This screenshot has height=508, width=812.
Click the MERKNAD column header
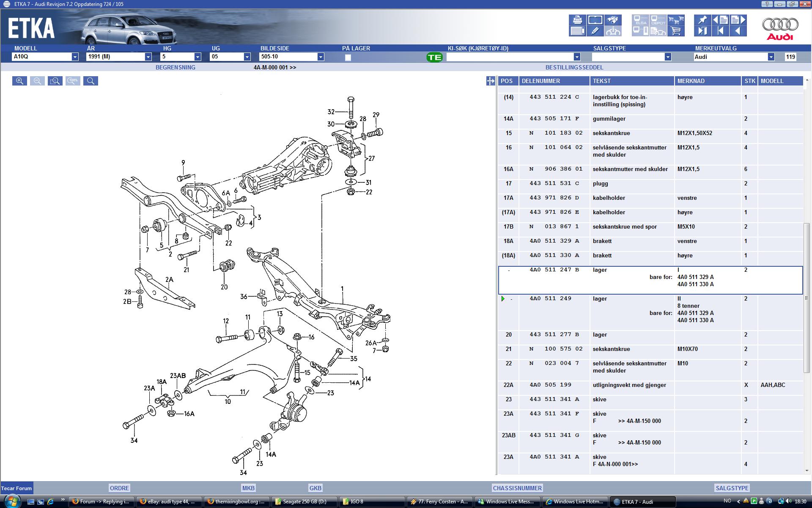(708, 81)
